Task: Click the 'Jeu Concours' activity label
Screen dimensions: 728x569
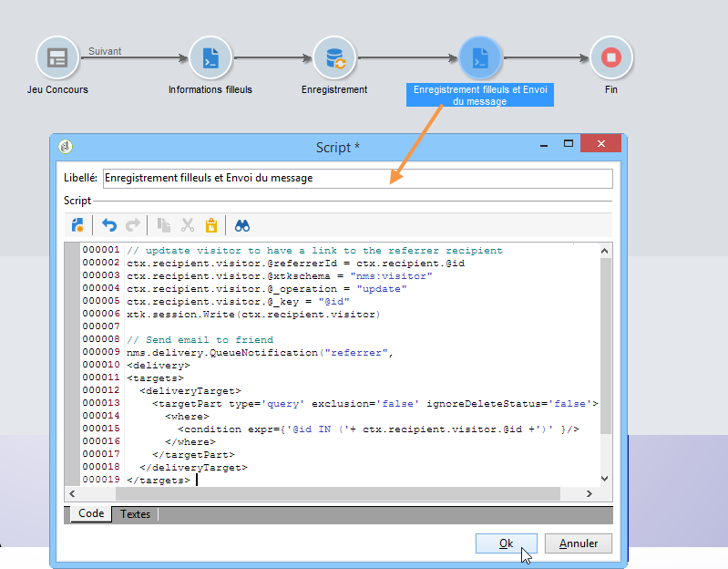Action: point(57,89)
